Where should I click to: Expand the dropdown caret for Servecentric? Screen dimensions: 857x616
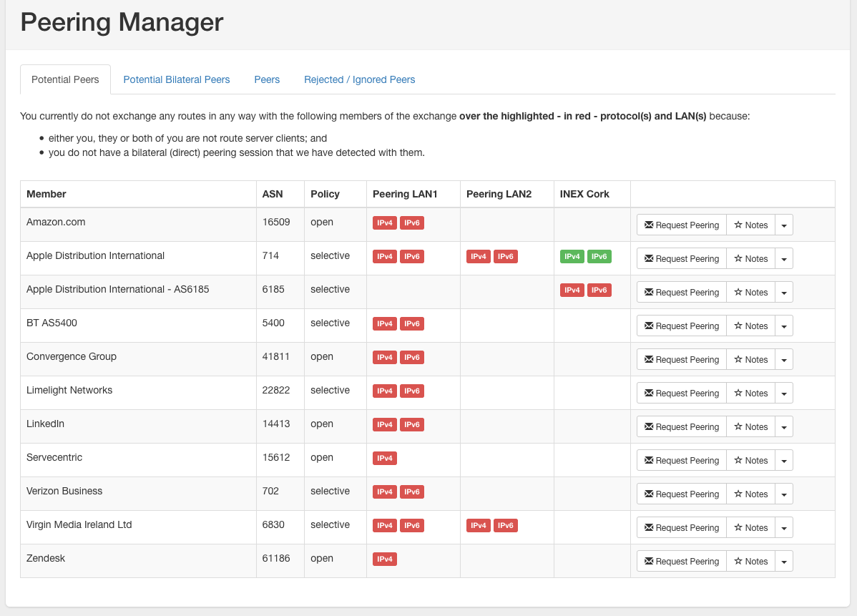click(784, 460)
